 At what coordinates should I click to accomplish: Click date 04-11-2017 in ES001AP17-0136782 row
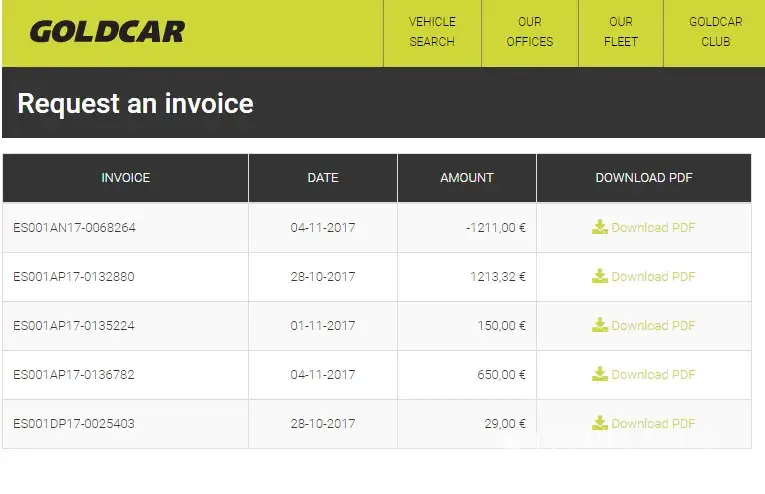(322, 375)
